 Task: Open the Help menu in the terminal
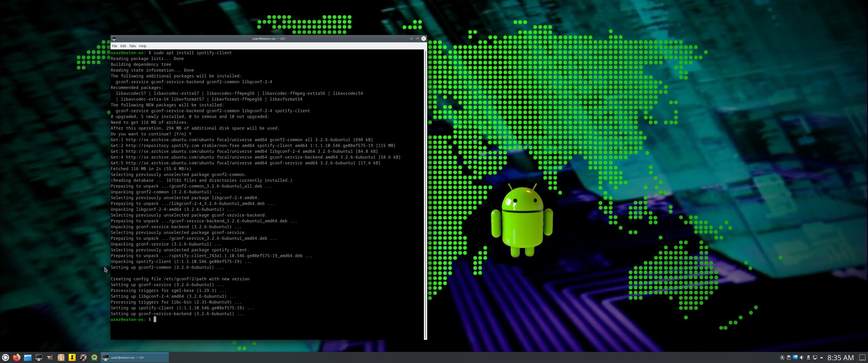[x=143, y=46]
